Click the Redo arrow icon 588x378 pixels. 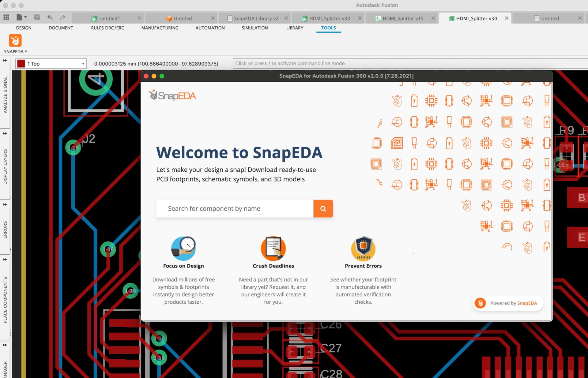pos(62,17)
